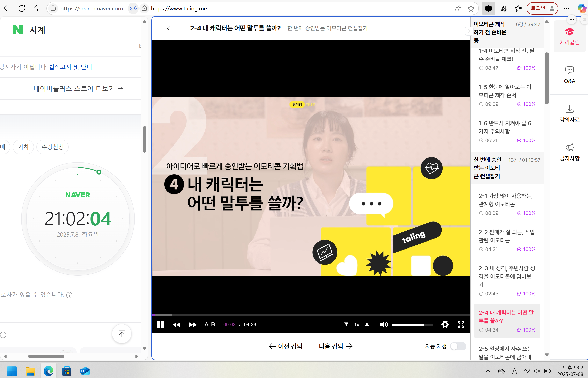The width and height of the screenshot is (588, 378).
Task: Open the Q&A panel
Action: tap(569, 75)
